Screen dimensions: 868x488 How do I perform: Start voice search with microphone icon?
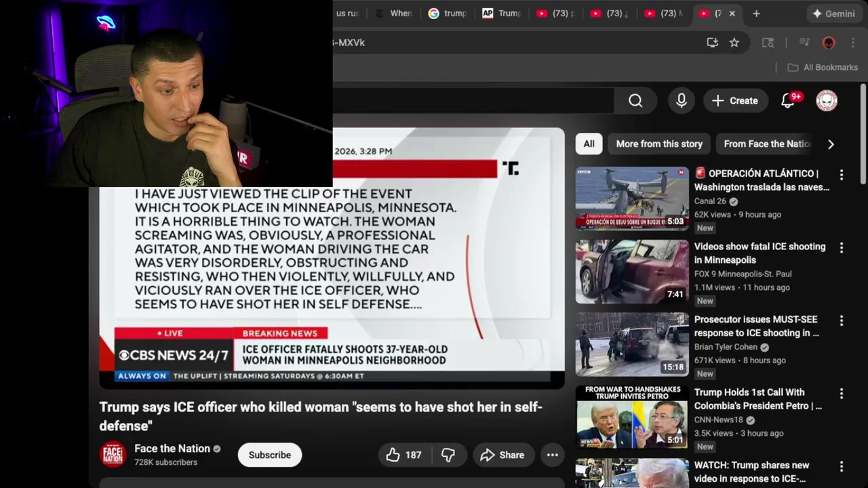(x=682, y=100)
